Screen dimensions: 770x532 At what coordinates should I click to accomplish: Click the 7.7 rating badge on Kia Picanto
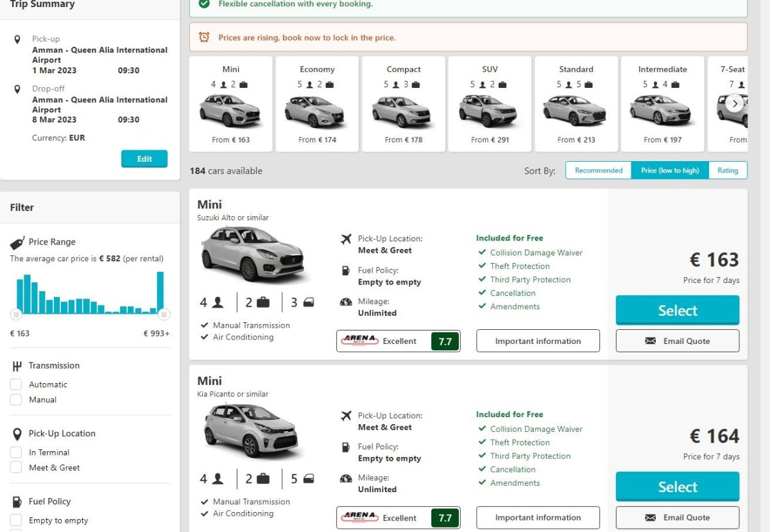[445, 518]
